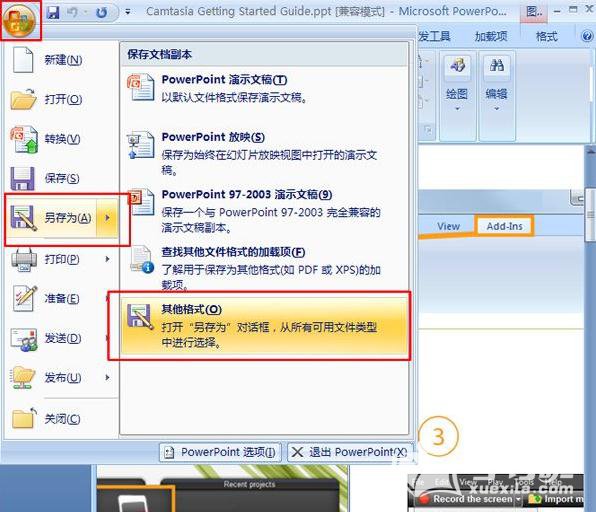Switch to the 格式 ribbon tab

pyautogui.click(x=546, y=36)
